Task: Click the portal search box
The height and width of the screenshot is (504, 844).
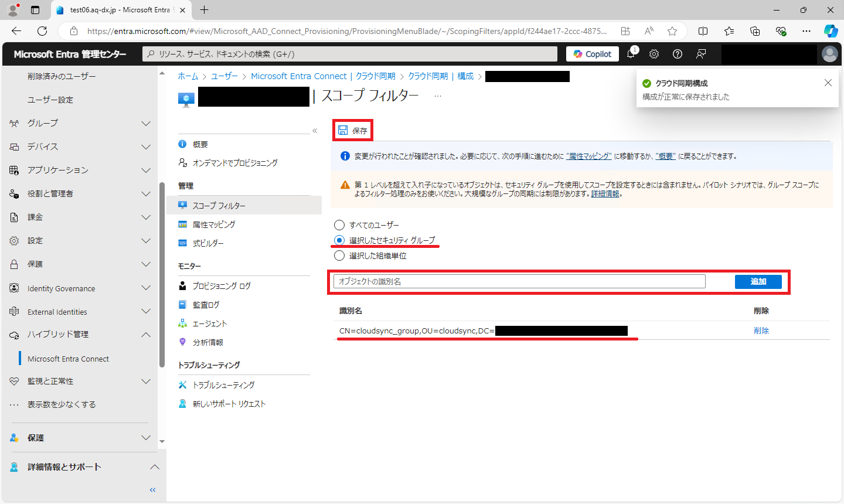Action: click(x=350, y=54)
